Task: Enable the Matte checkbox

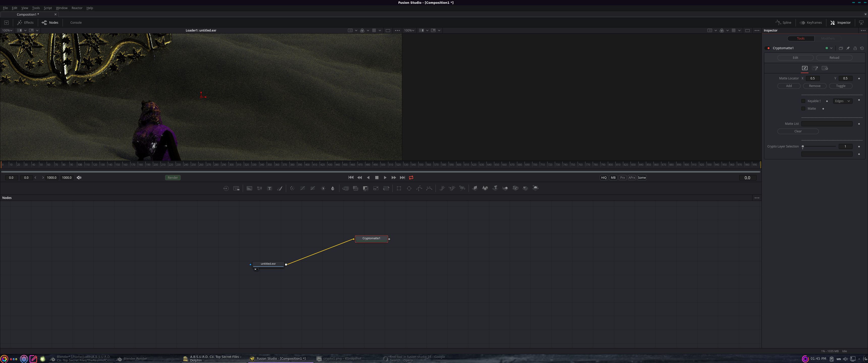Action: tap(803, 108)
